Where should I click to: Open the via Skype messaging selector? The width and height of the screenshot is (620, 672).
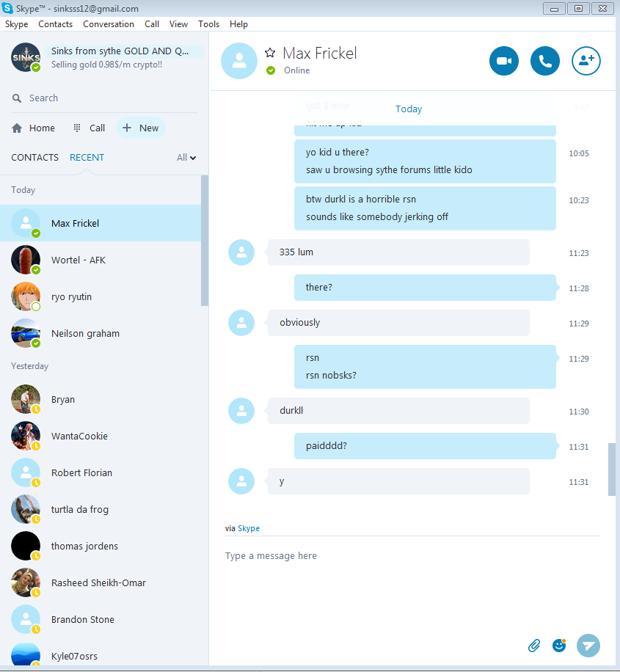pyautogui.click(x=249, y=528)
